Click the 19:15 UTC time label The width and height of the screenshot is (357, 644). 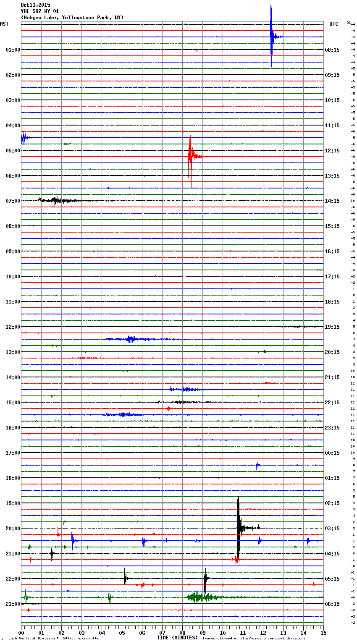point(332,327)
